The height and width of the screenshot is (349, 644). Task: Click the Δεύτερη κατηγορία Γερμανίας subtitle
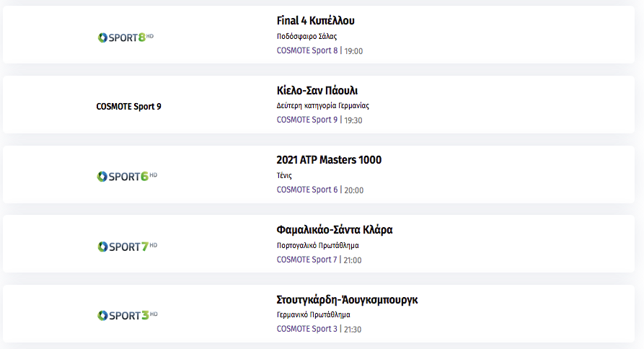pos(323,106)
